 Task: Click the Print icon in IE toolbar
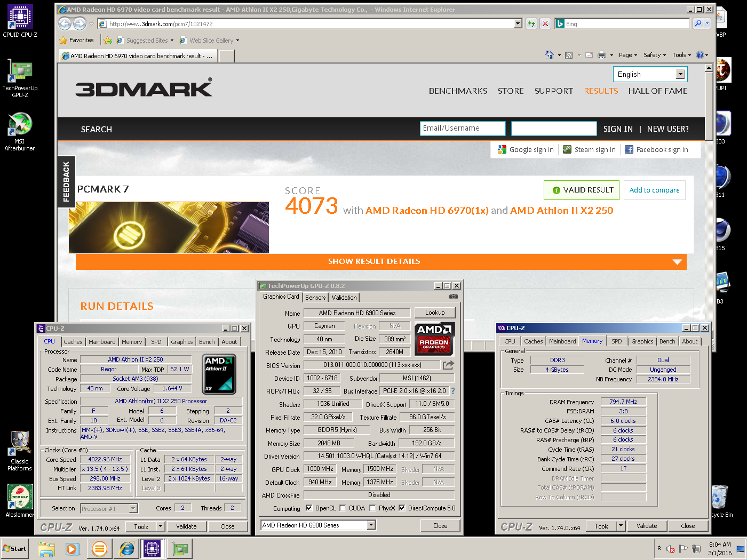tap(602, 55)
